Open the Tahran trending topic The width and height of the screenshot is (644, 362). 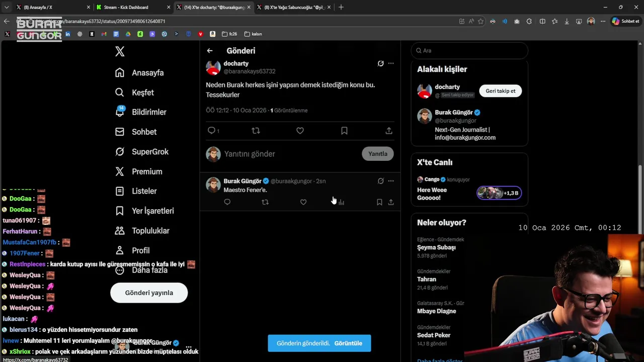pyautogui.click(x=427, y=279)
